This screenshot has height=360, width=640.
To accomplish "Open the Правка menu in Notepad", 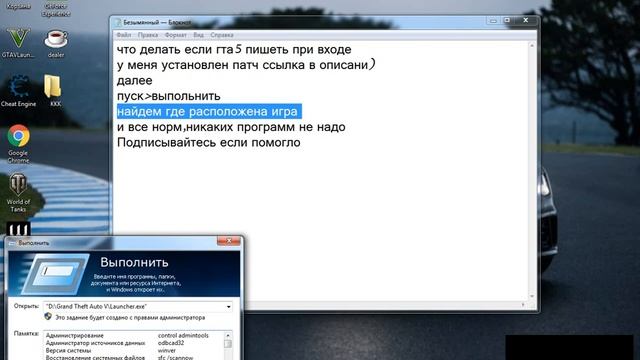I will tap(148, 35).
